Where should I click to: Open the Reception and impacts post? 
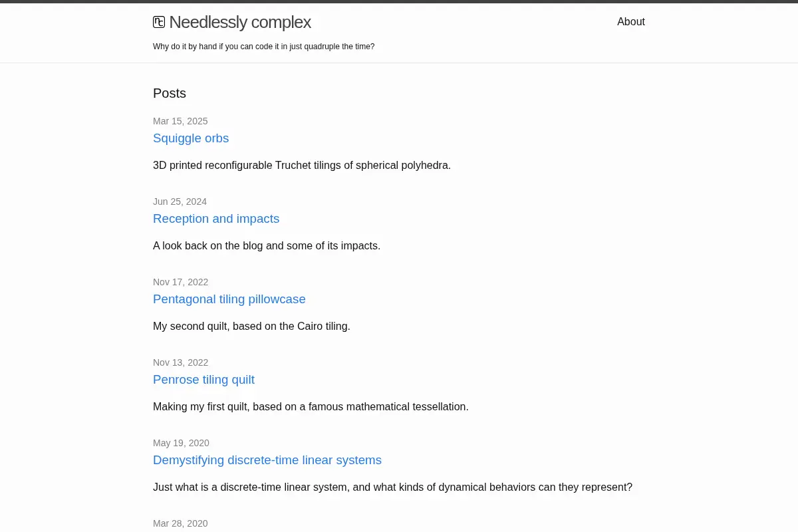click(216, 219)
